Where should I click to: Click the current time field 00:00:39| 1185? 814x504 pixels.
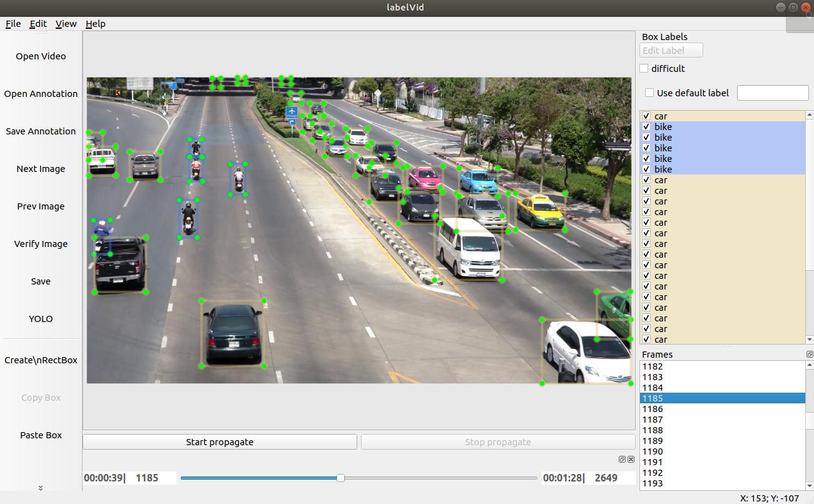[x=130, y=478]
